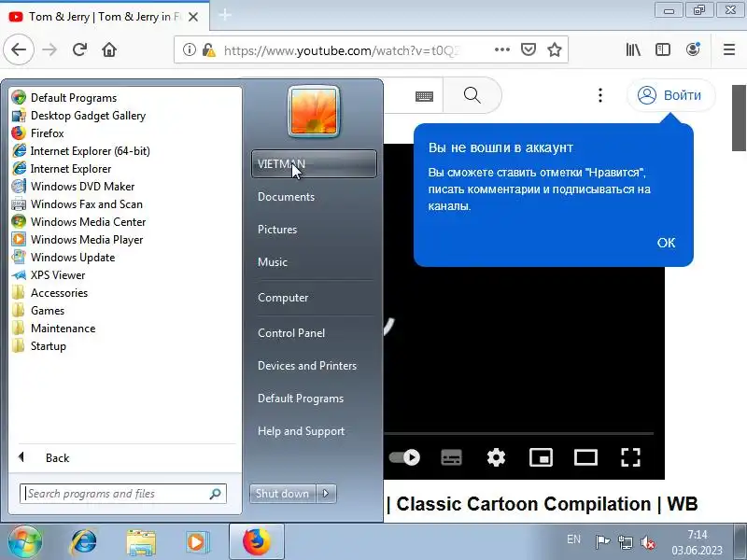The width and height of the screenshot is (747, 560).
Task: Go back using Firefox back arrow
Action: coord(19,49)
